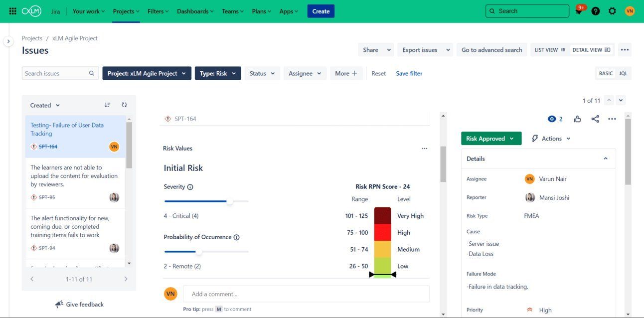Open the Actions dropdown
This screenshot has width=644, height=318.
click(x=551, y=139)
